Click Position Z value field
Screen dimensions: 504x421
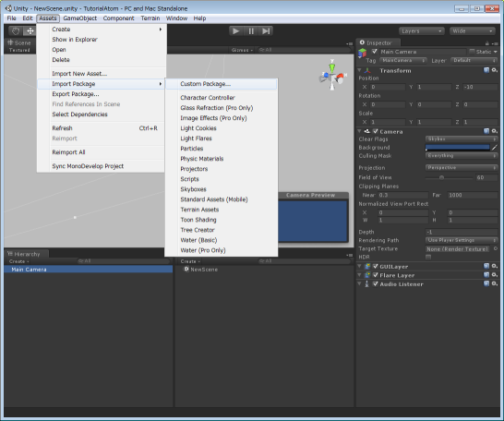pyautogui.click(x=480, y=87)
